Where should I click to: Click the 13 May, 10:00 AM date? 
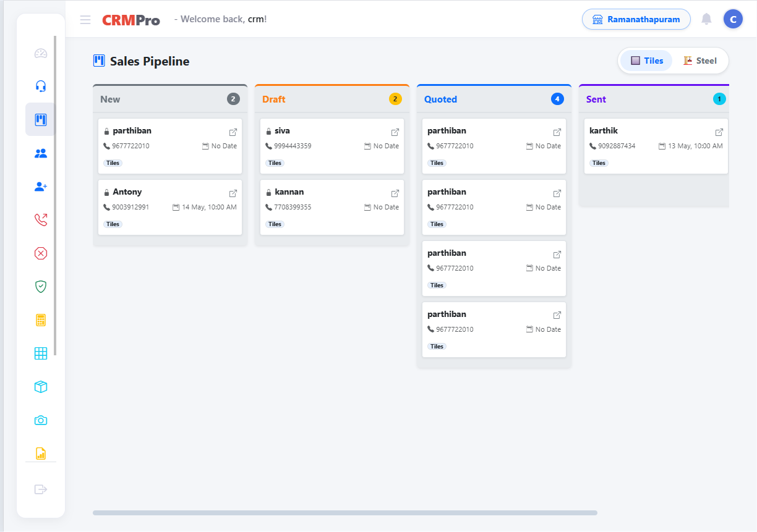pyautogui.click(x=695, y=146)
